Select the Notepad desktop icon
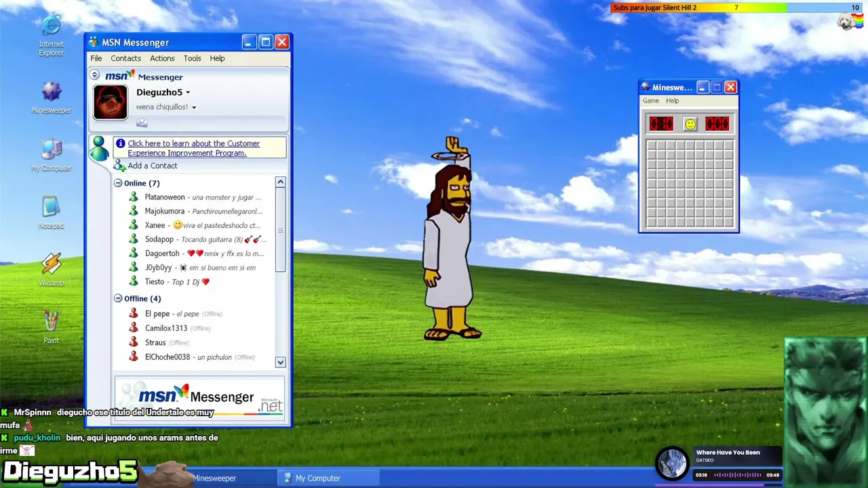Screen dimensions: 868x488 [x=51, y=207]
